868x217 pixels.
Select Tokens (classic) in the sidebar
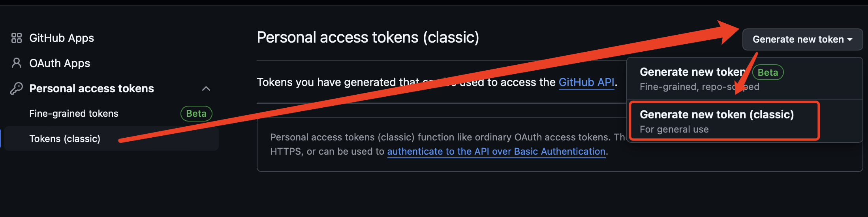(x=65, y=139)
